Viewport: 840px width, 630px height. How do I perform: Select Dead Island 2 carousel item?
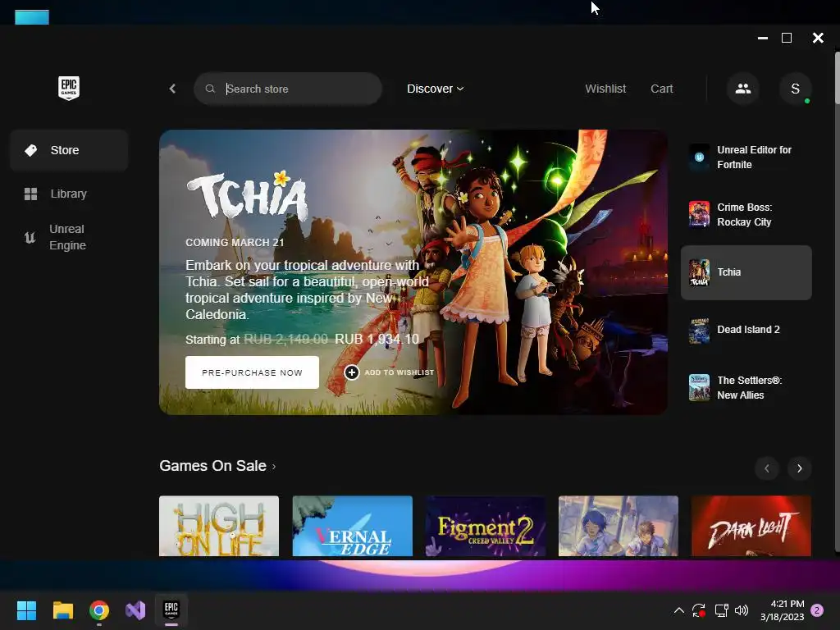[746, 330]
